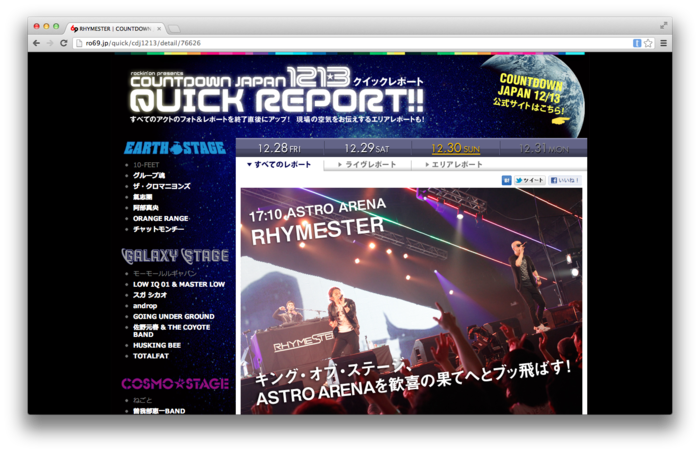
Task: Go back with the browser back arrow
Action: [37, 43]
